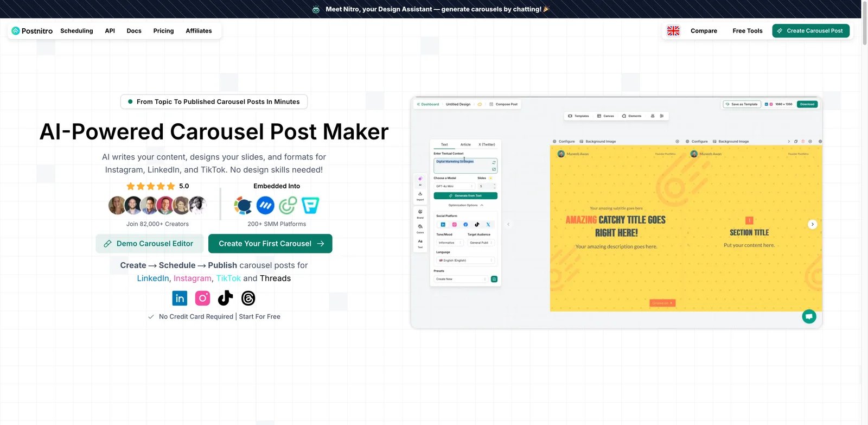This screenshot has width=868, height=425.
Task: Choose X under Social Platform in the editor
Action: point(488,224)
